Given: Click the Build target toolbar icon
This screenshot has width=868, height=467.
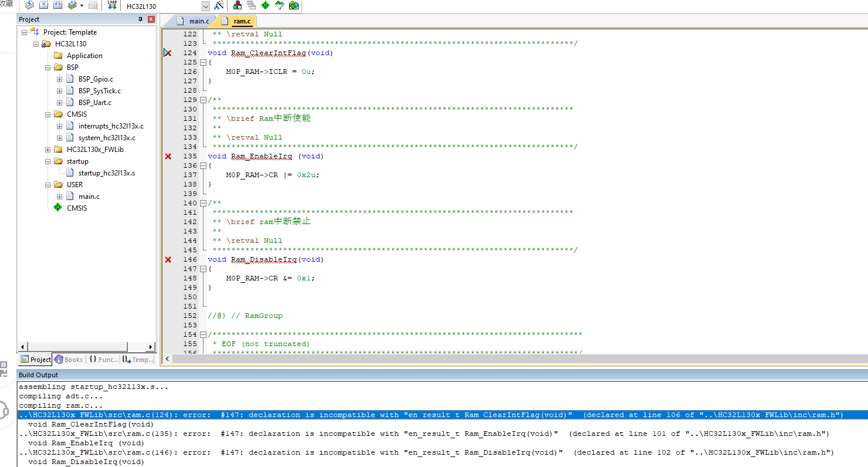Looking at the screenshot, I should 44,6.
